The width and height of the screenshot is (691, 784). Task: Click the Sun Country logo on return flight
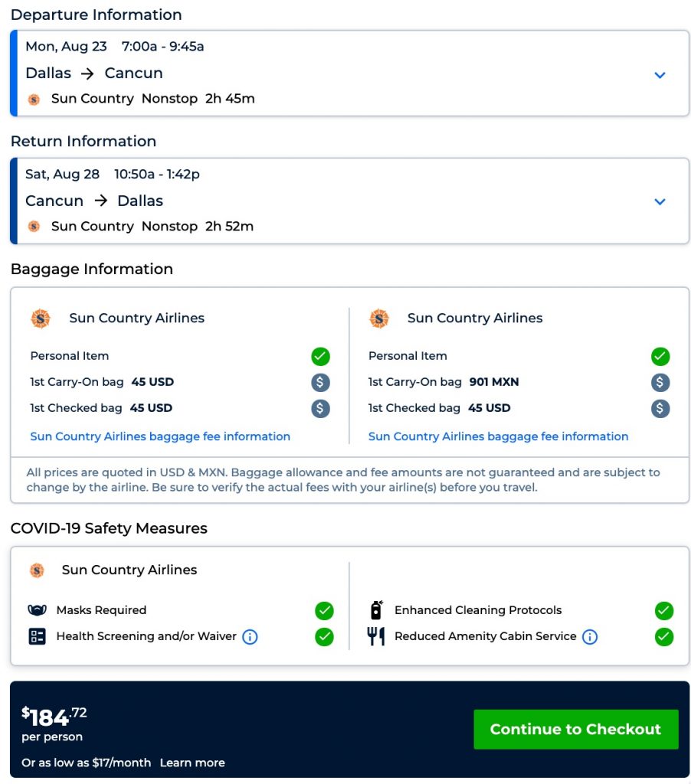pos(34,227)
